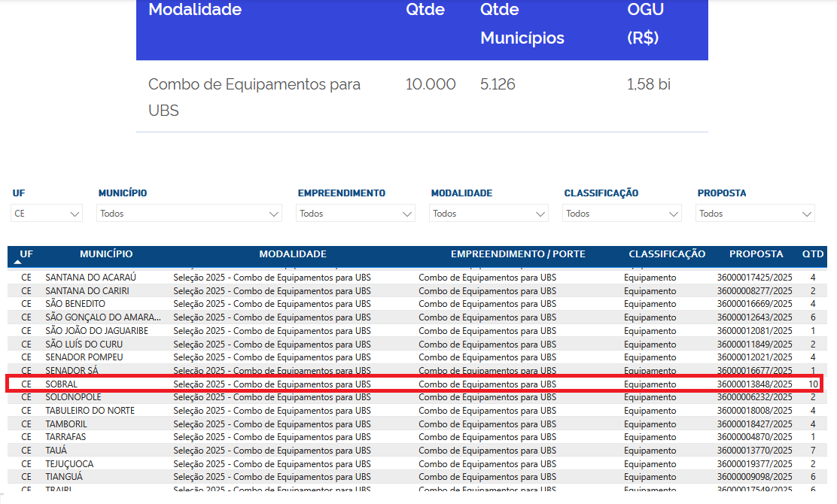This screenshot has width=837, height=504.
Task: Expand the Proposta filter dropdown
Action: coord(755,214)
